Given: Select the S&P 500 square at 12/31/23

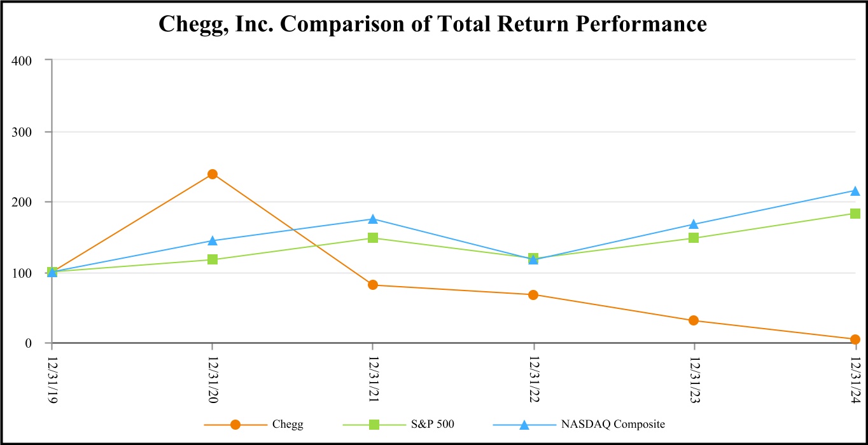Looking at the screenshot, I should [x=694, y=238].
